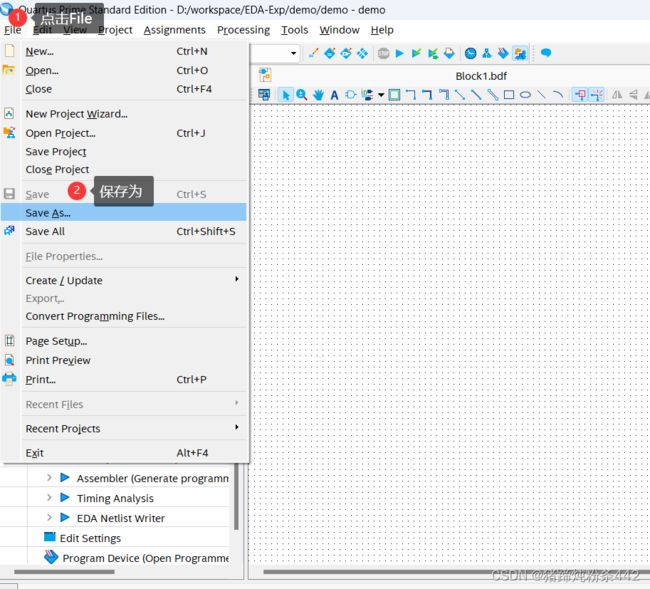This screenshot has width=650, height=589.
Task: Expand the Recent Files submenu arrow
Action: pyautogui.click(x=237, y=403)
